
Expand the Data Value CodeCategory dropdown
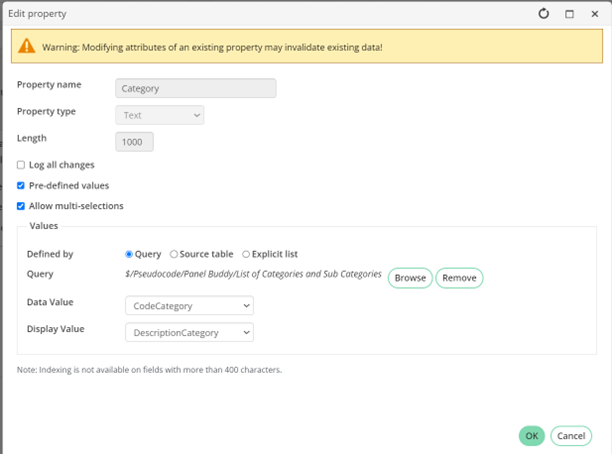[x=189, y=305]
